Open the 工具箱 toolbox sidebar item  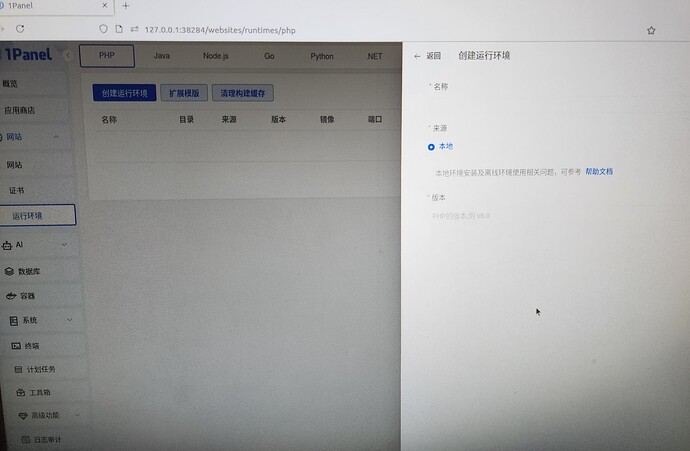tap(40, 392)
